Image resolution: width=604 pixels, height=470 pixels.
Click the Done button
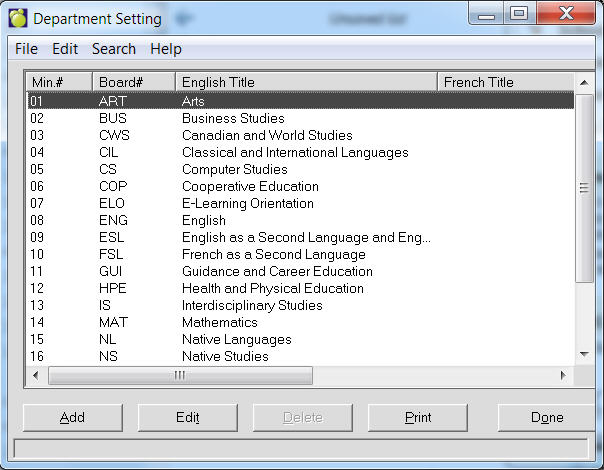click(546, 418)
